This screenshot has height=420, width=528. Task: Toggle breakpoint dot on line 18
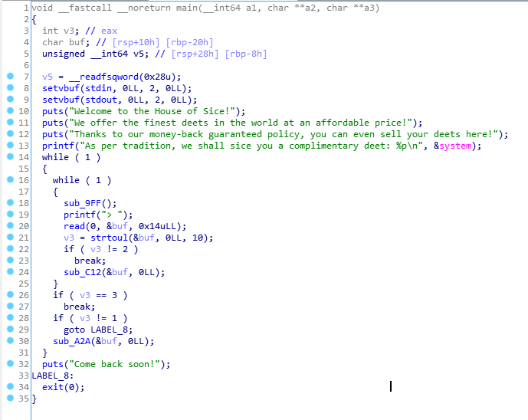(11, 202)
